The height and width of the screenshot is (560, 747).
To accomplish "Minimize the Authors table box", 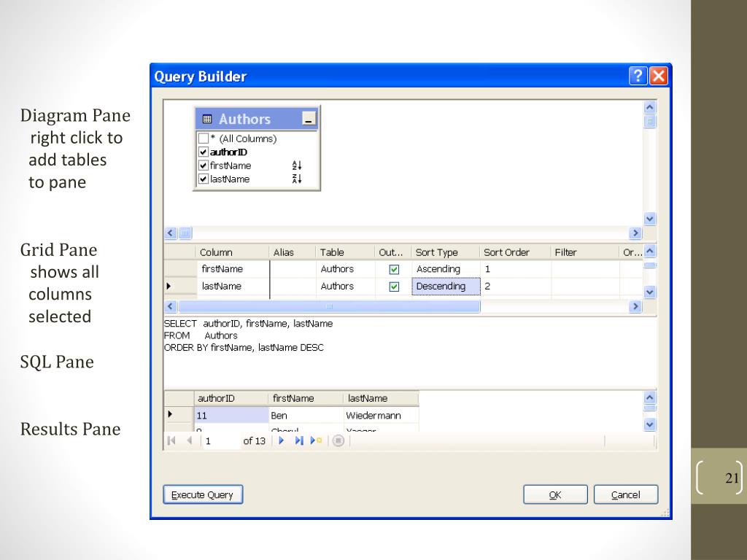I will coord(309,120).
